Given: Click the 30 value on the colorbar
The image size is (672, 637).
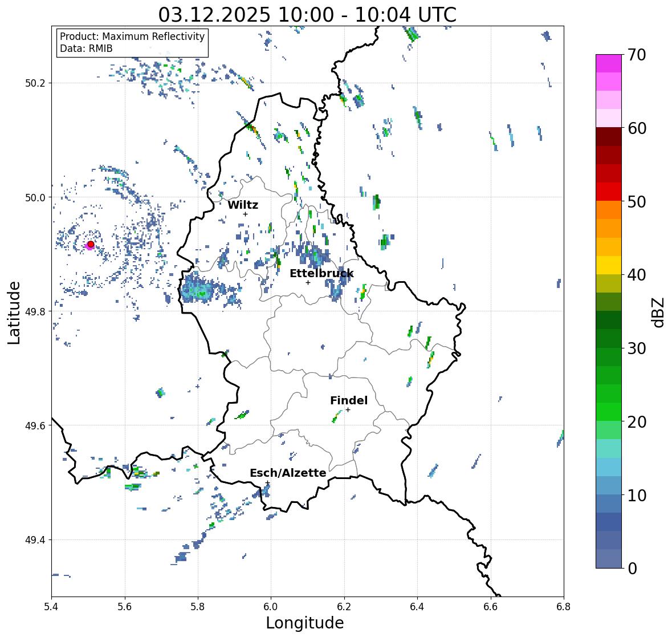Looking at the screenshot, I should tap(637, 348).
